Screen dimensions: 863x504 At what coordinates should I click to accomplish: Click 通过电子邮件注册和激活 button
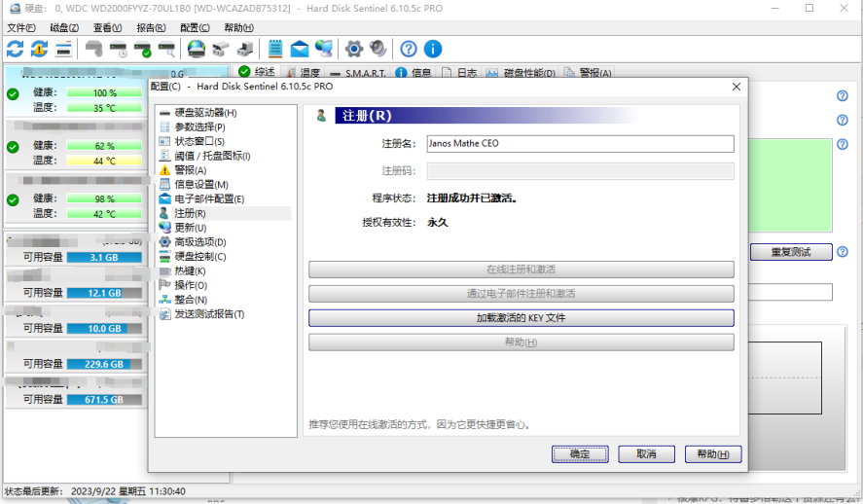pyautogui.click(x=521, y=293)
